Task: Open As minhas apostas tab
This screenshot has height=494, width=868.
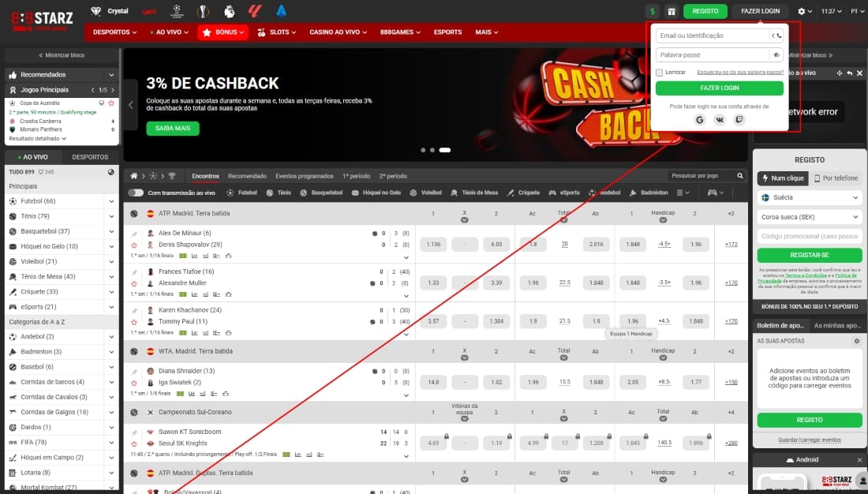Action: (837, 326)
